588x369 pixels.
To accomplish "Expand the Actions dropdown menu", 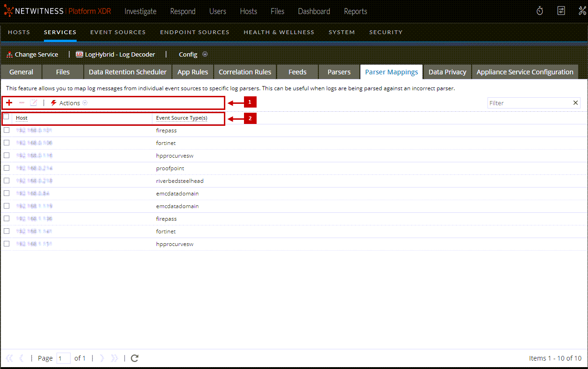I will 69,103.
